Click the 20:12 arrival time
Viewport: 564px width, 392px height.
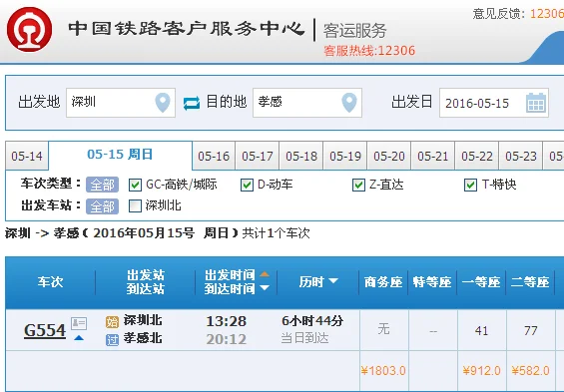click(x=227, y=339)
